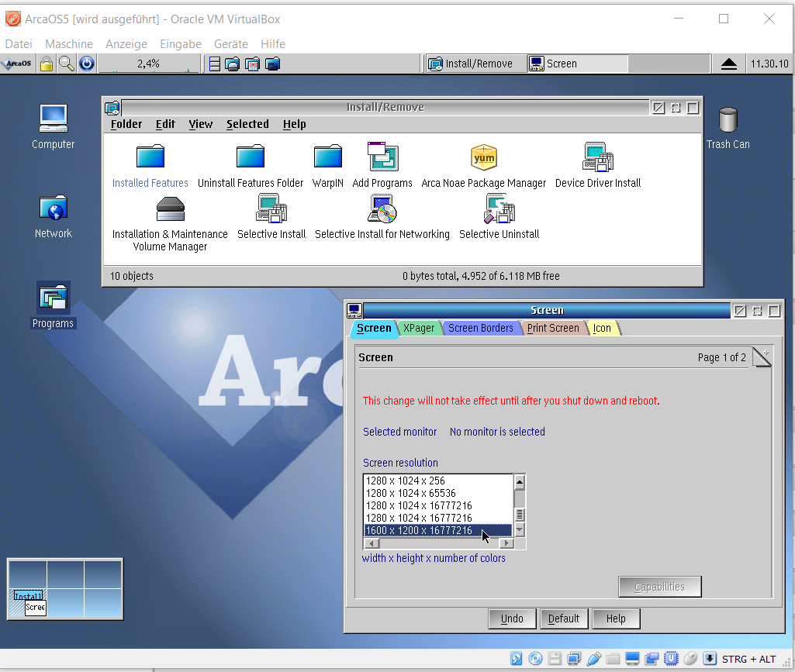The height and width of the screenshot is (672, 795).
Task: Click the Help button in Screen window
Action: point(616,619)
